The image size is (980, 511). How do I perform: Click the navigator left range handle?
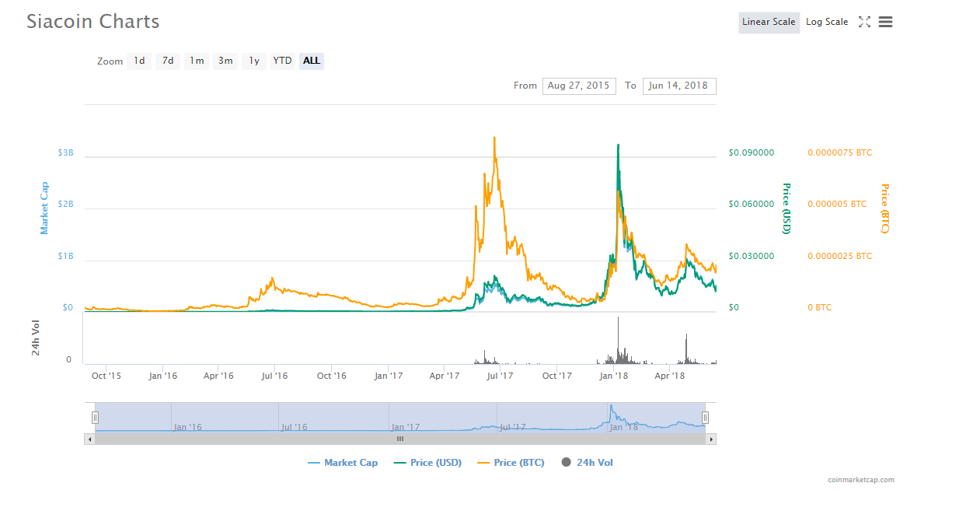pos(95,418)
